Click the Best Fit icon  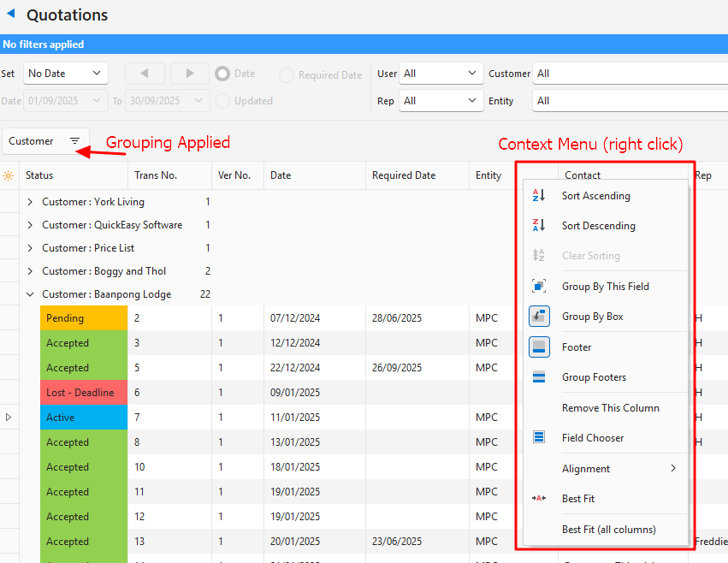tap(539, 499)
